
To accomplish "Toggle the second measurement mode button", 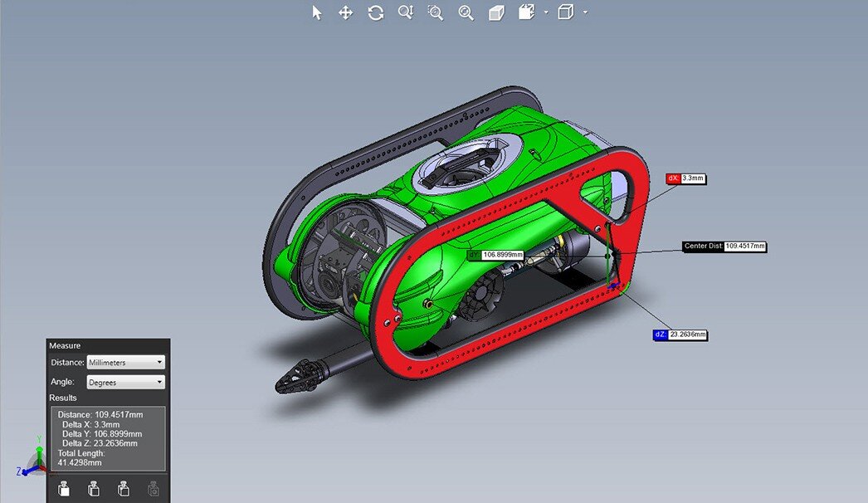I will (x=93, y=489).
